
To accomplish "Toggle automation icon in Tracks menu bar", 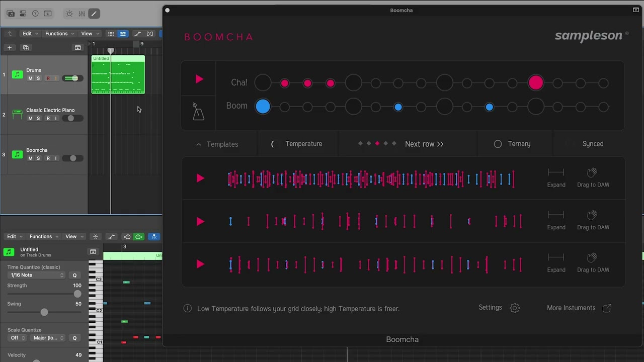I will 137,34.
